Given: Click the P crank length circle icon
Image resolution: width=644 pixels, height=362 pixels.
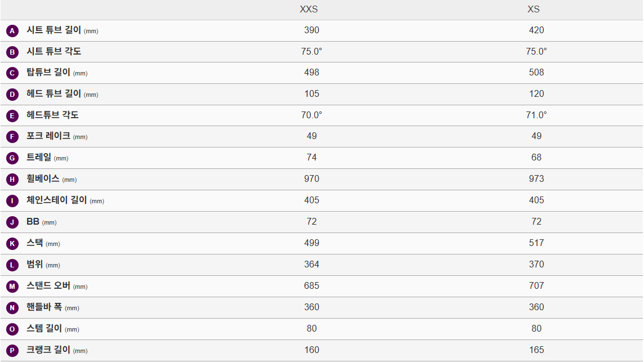Looking at the screenshot, I should (x=12, y=350).
